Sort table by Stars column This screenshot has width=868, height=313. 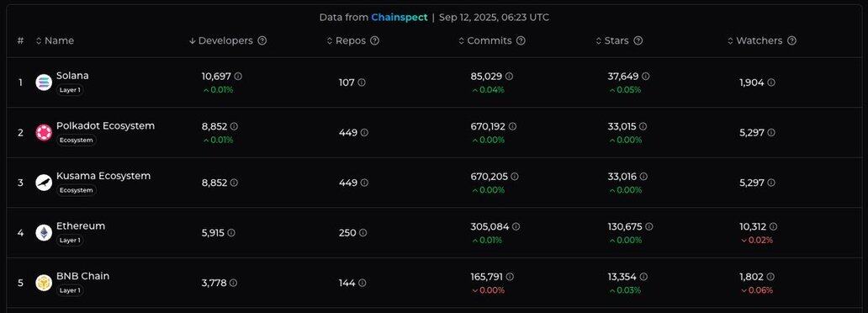pos(612,40)
